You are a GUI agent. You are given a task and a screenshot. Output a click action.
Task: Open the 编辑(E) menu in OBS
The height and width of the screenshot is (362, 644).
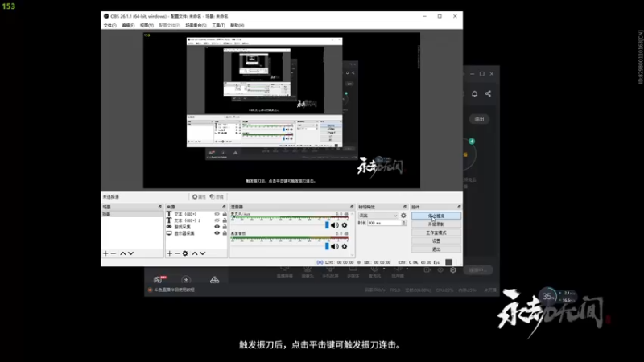(128, 26)
